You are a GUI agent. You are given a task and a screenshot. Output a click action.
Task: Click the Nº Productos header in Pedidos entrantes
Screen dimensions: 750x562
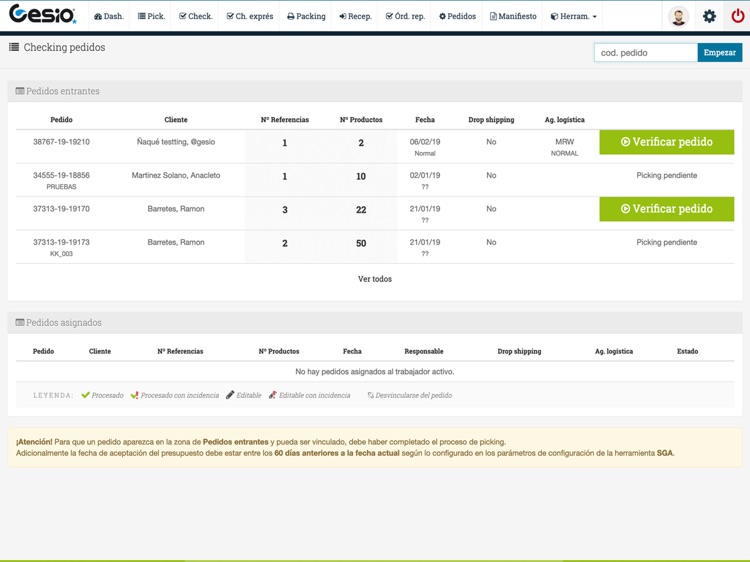coord(361,120)
